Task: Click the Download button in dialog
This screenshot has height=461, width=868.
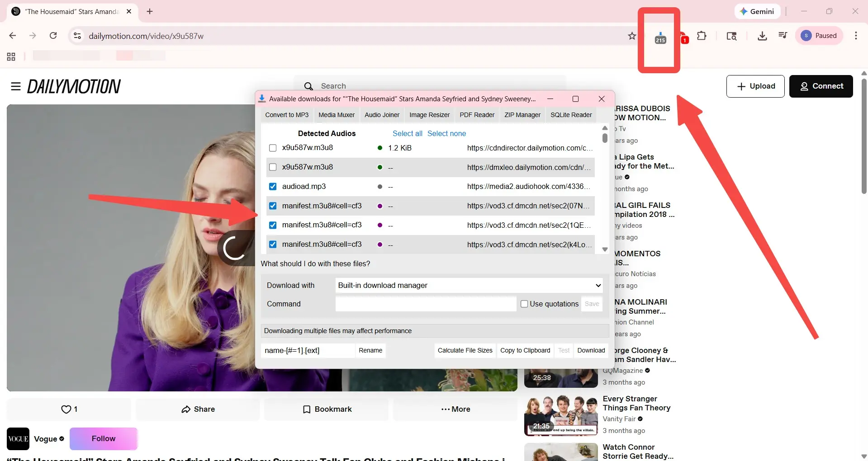Action: click(x=591, y=350)
